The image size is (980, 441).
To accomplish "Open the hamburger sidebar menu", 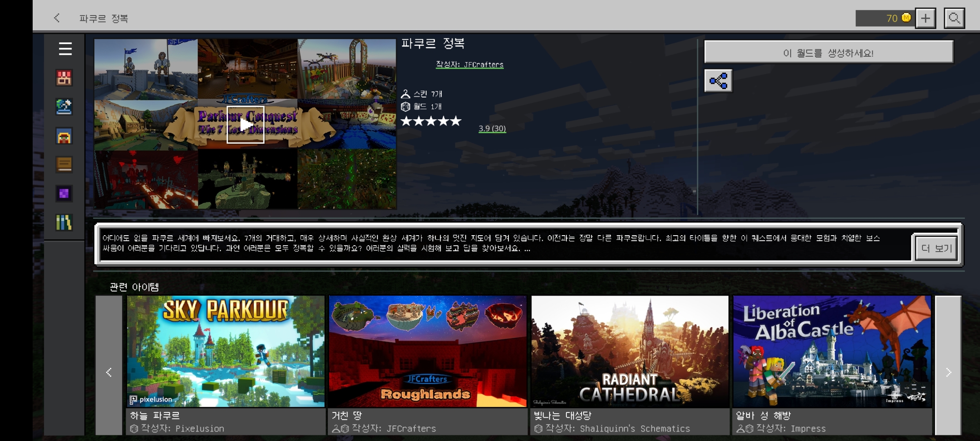I will click(x=65, y=49).
